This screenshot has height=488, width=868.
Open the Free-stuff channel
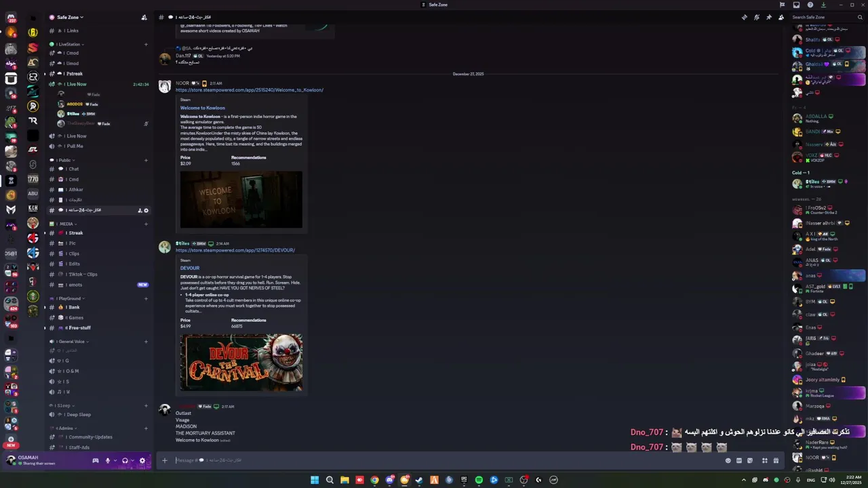tap(98, 328)
